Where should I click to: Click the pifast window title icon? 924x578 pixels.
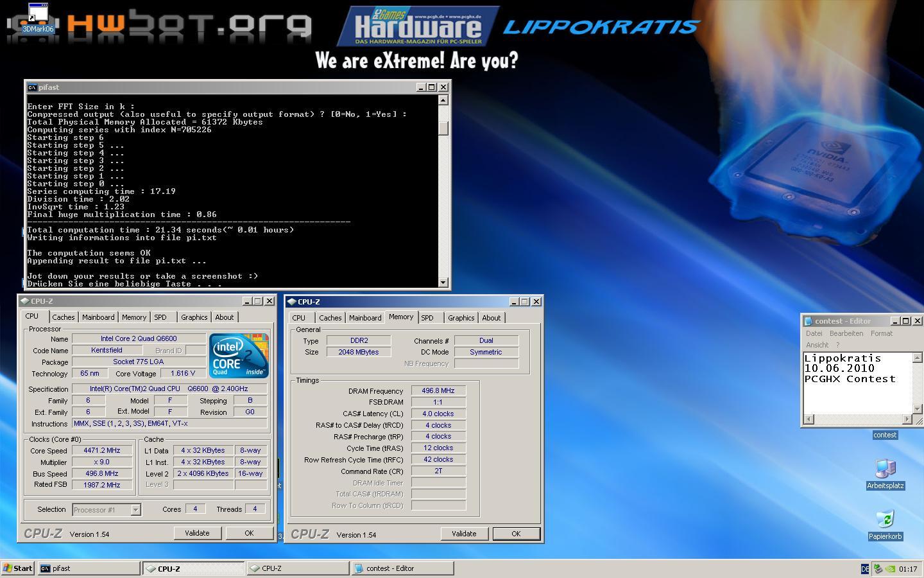pos(32,87)
